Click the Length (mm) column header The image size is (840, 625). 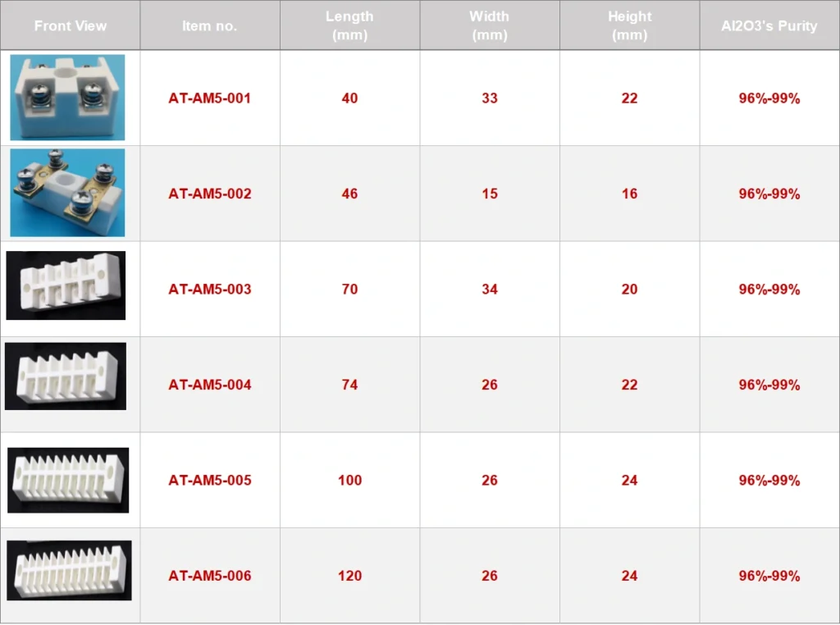tap(349, 26)
